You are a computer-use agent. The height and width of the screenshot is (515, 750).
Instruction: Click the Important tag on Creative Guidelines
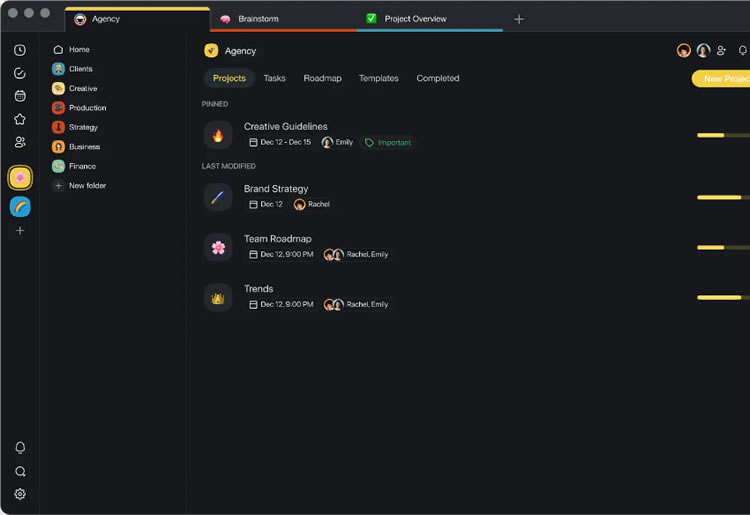pos(388,142)
